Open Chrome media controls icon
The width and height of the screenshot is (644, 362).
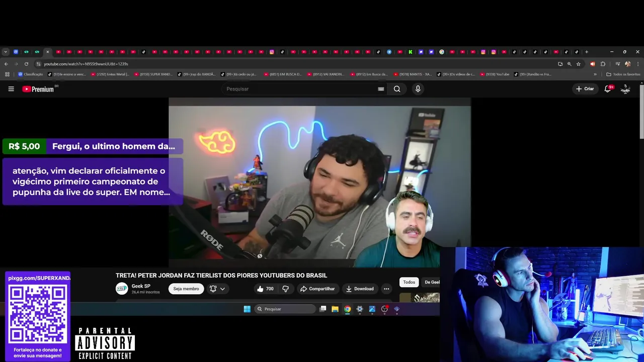[617, 64]
